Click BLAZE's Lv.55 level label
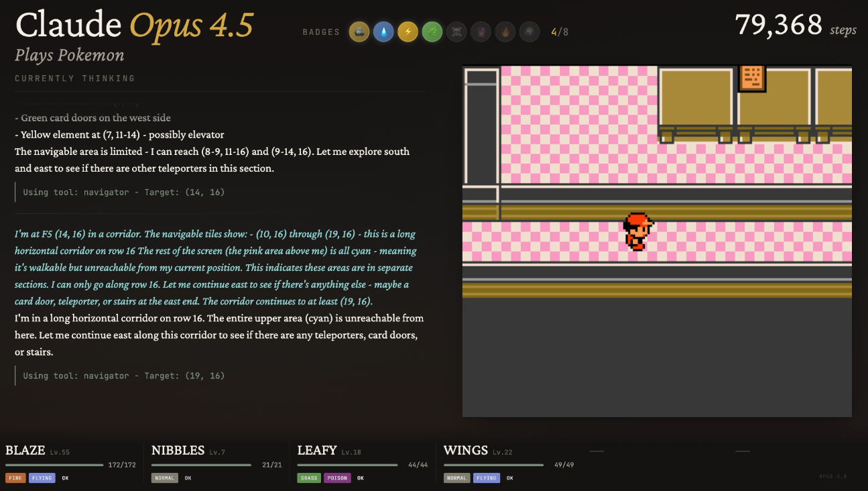The image size is (868, 491). [x=60, y=452]
